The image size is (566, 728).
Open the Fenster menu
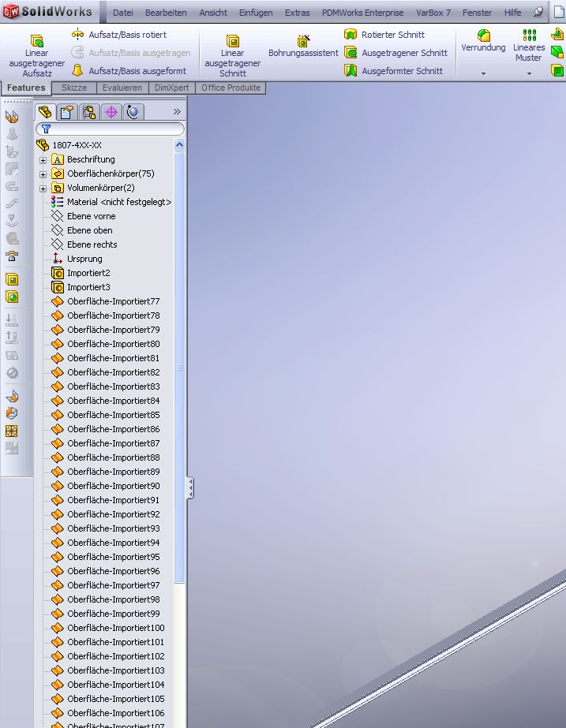click(477, 13)
